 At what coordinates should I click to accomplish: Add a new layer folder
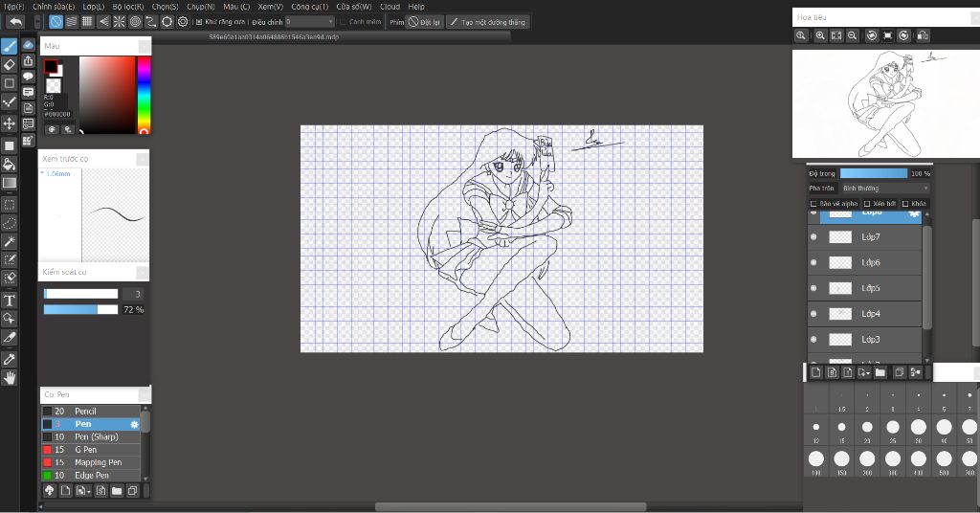click(880, 372)
